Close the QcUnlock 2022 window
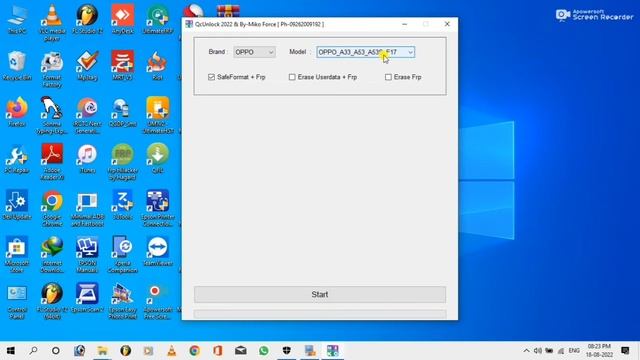This screenshot has width=640, height=360. point(447,24)
